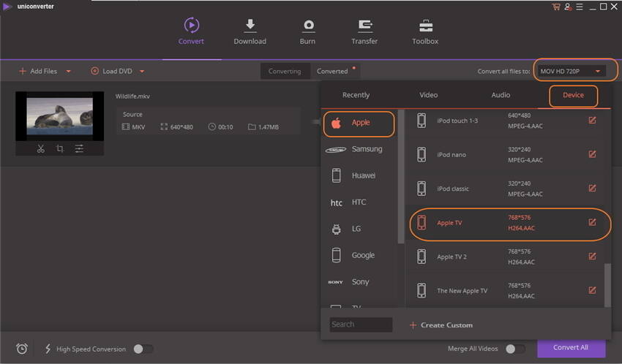The height and width of the screenshot is (364, 622).
Task: Toggle High Speed Conversion switch
Action: (x=143, y=349)
